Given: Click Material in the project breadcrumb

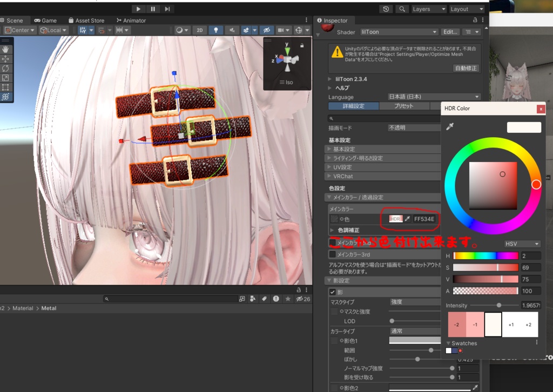Looking at the screenshot, I should point(23,308).
